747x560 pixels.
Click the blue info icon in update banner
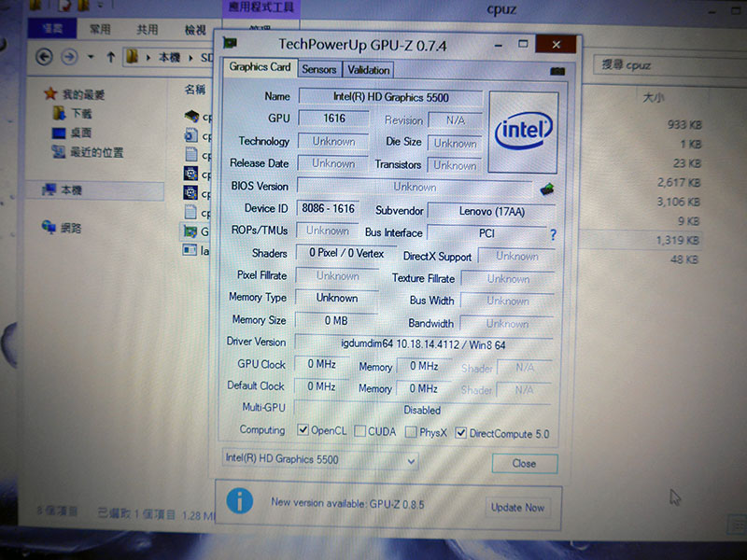click(x=240, y=501)
